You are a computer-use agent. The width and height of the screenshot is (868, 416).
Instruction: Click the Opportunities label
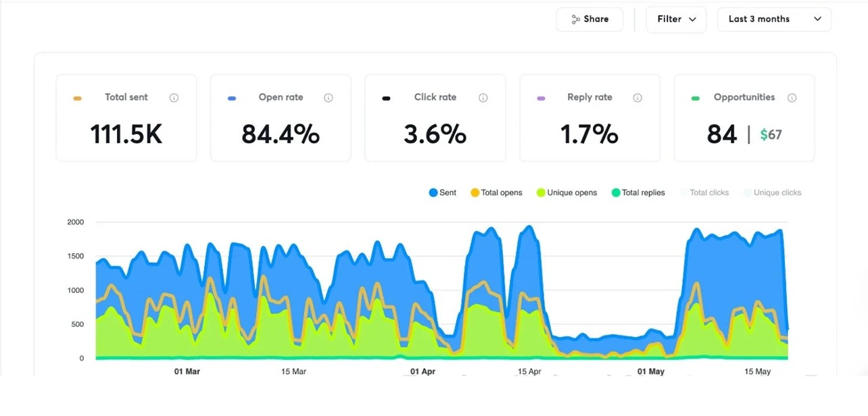tap(744, 97)
